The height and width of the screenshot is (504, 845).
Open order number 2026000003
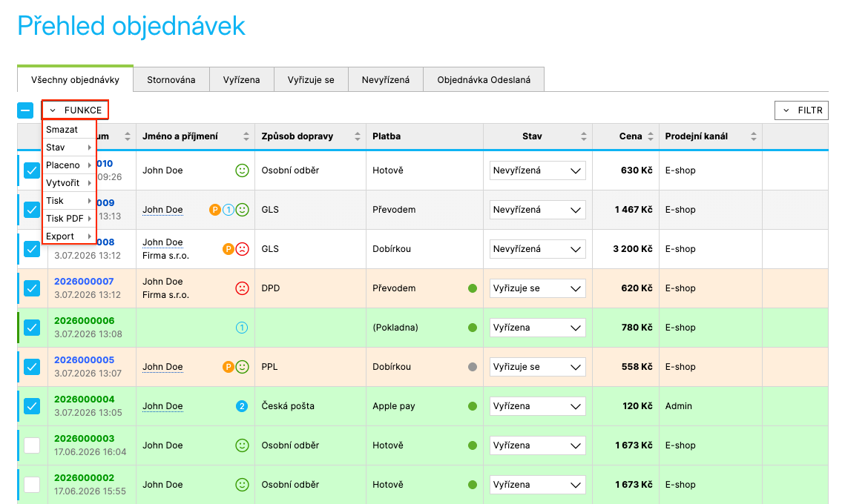click(84, 438)
